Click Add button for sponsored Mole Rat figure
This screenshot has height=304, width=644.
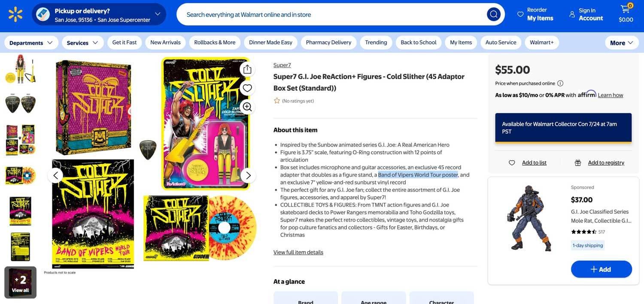[601, 269]
